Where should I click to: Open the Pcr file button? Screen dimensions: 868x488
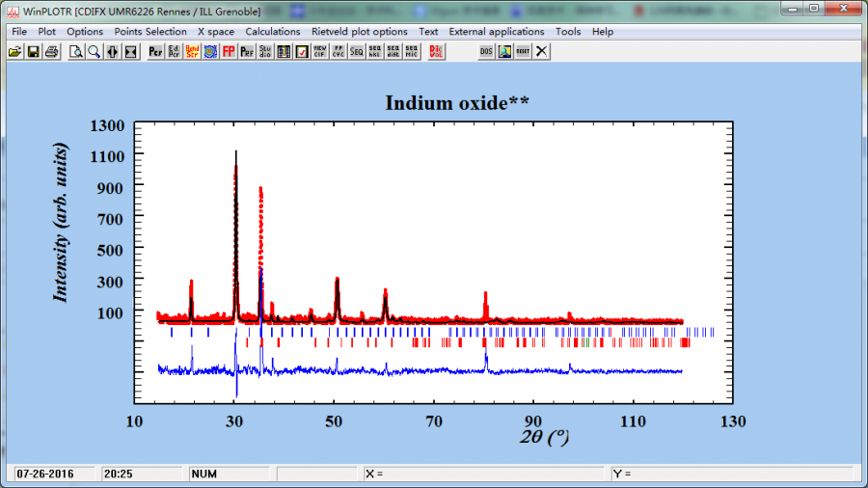pyautogui.click(x=155, y=51)
